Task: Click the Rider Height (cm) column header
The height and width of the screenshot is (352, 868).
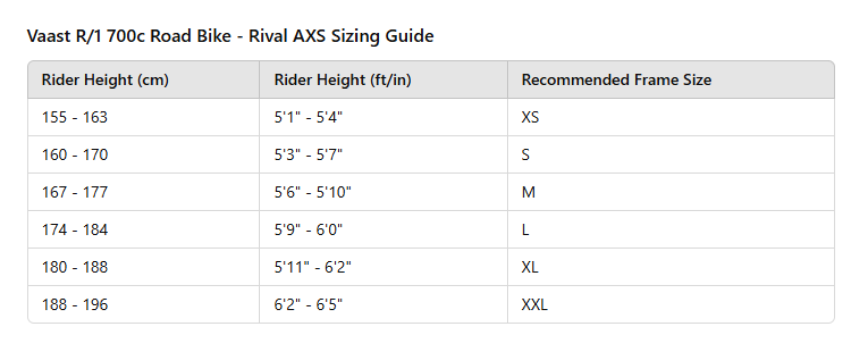Action: [x=105, y=80]
